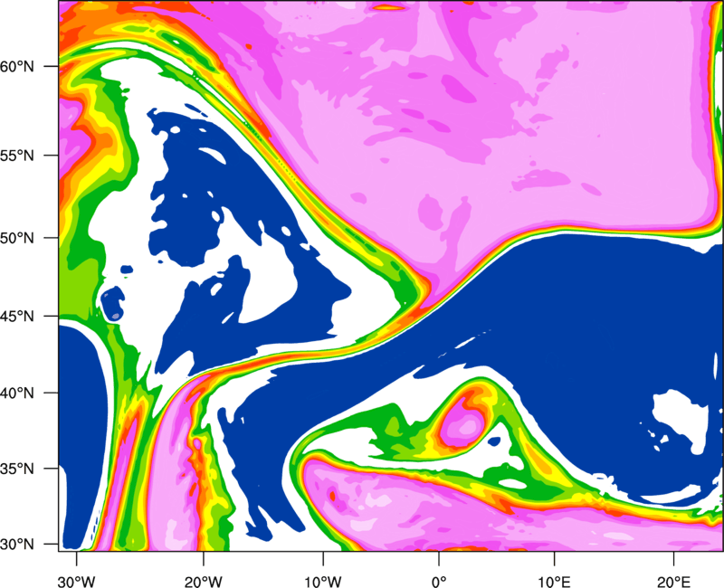The image size is (724, 588).
Task: Click the 50°N latitude label
Action: point(17,238)
